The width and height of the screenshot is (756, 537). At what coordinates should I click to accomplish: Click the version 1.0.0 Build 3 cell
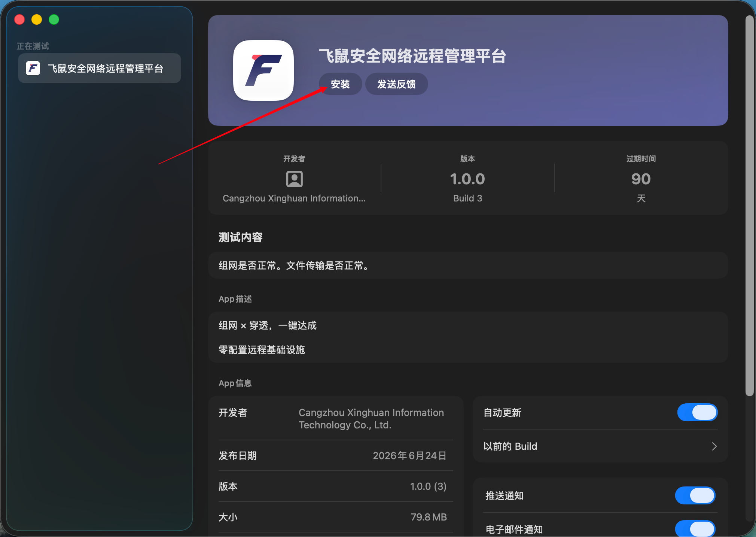(467, 178)
